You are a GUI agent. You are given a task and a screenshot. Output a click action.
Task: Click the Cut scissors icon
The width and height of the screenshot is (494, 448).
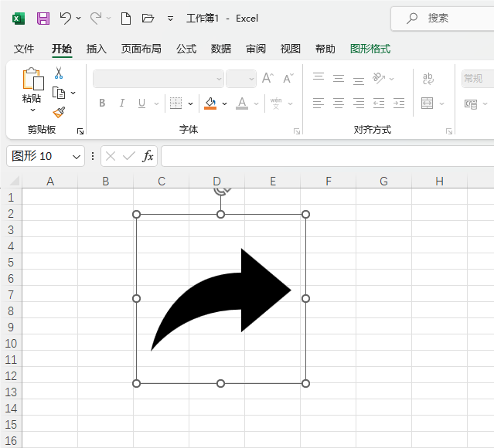59,73
